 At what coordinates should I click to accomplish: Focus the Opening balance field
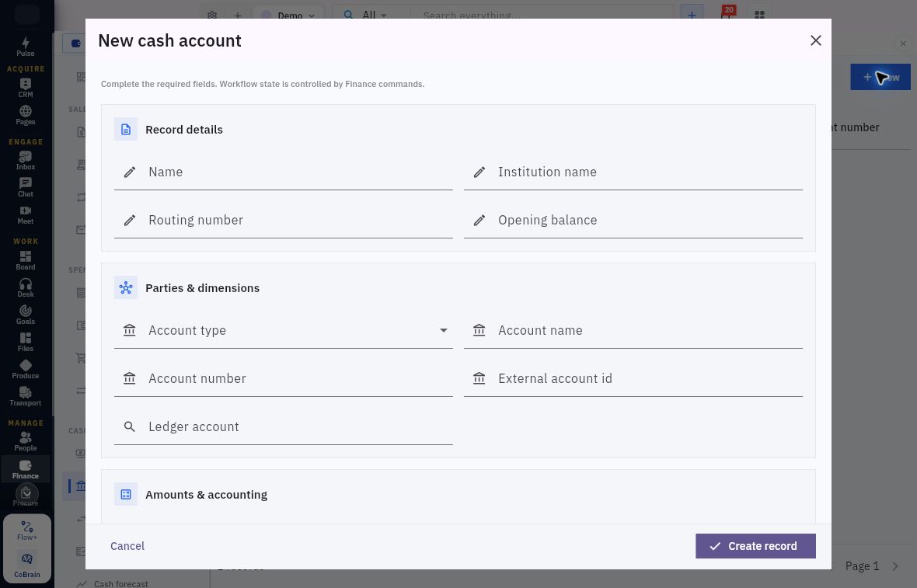point(633,221)
